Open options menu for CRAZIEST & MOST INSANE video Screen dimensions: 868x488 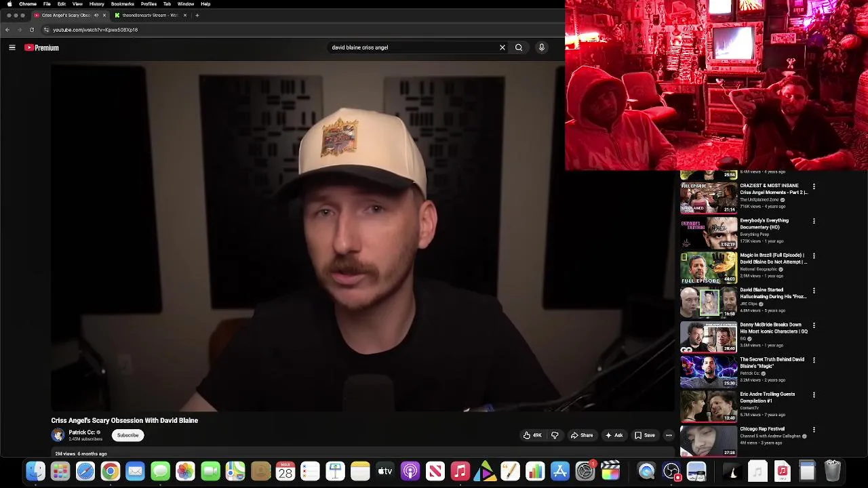tap(814, 186)
